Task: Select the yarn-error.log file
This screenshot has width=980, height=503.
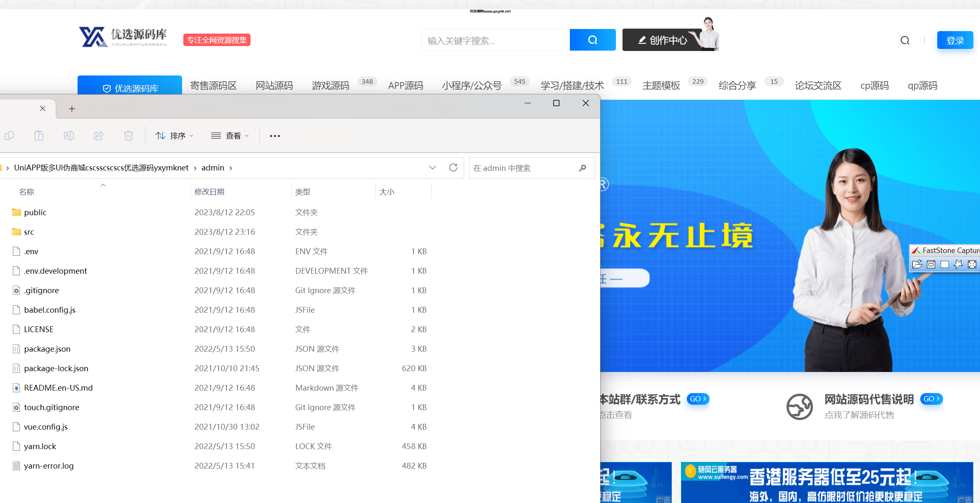Action: point(49,466)
